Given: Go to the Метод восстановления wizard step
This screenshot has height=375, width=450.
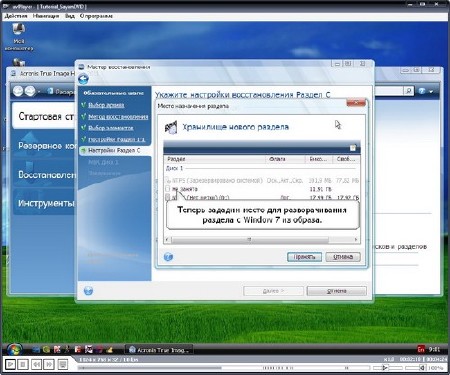Looking at the screenshot, I should tap(118, 117).
